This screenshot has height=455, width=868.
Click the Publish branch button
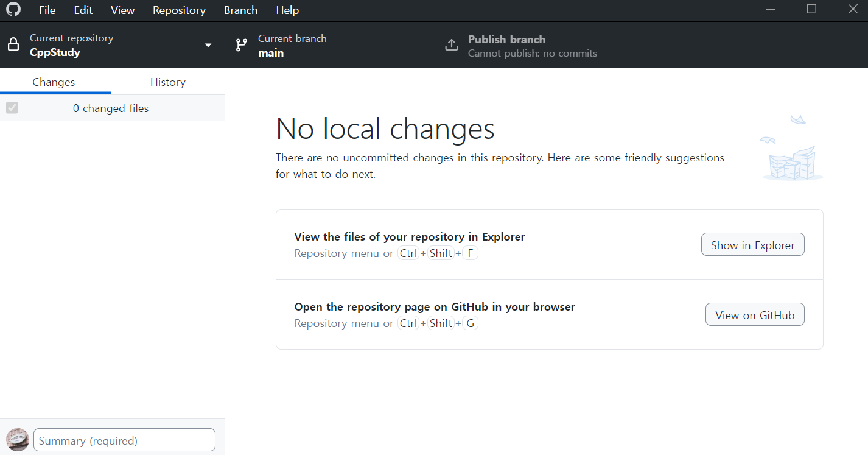(540, 45)
